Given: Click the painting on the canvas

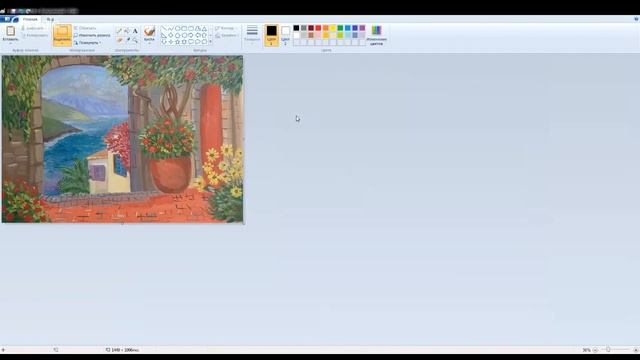Looking at the screenshot, I should pyautogui.click(x=122, y=139).
